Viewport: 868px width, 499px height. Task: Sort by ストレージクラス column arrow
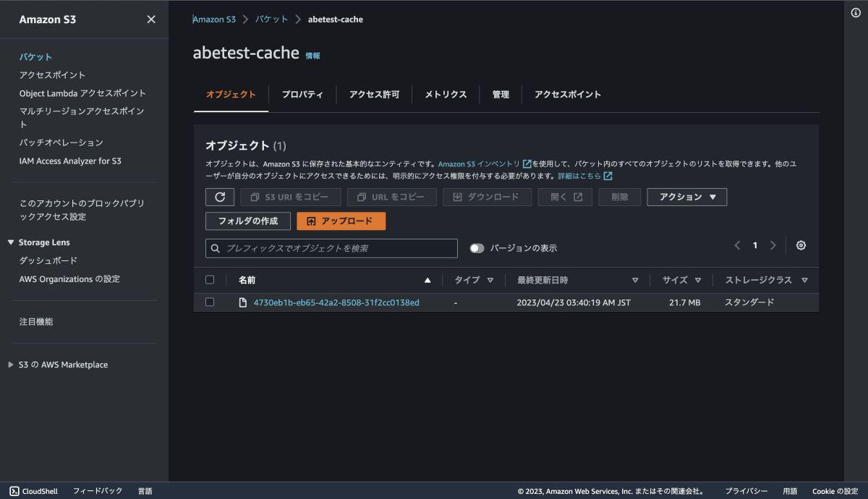[x=804, y=280]
